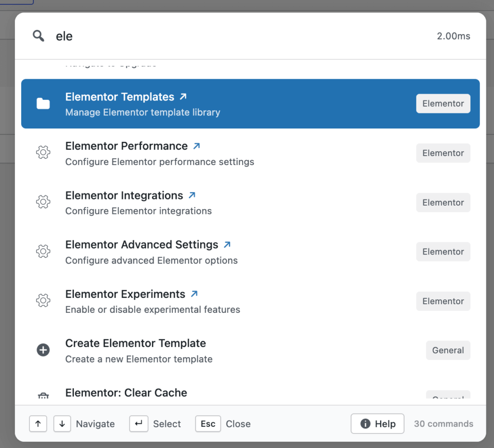Click the search magnifier icon
This screenshot has width=494, height=448.
click(38, 35)
